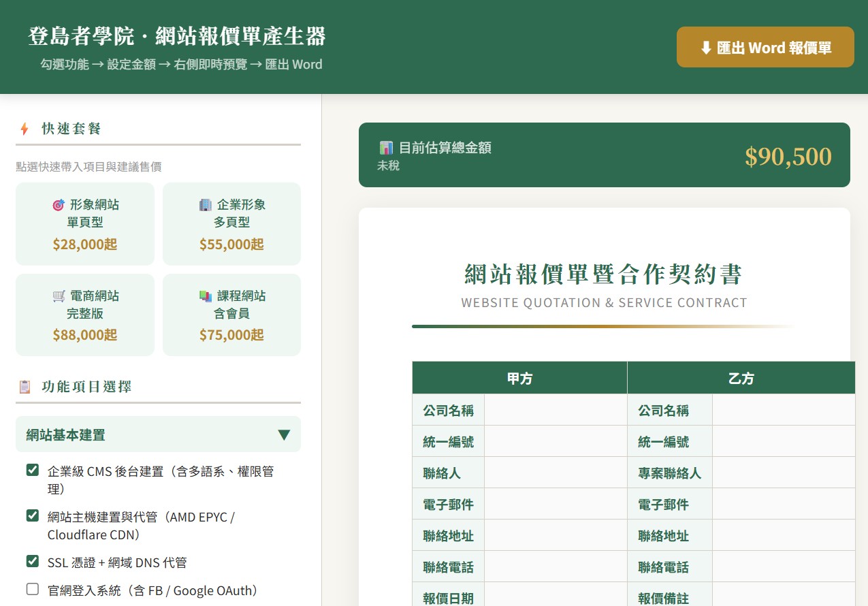
Task: Click the building icon on 企業形象 card
Action: pyautogui.click(x=206, y=204)
